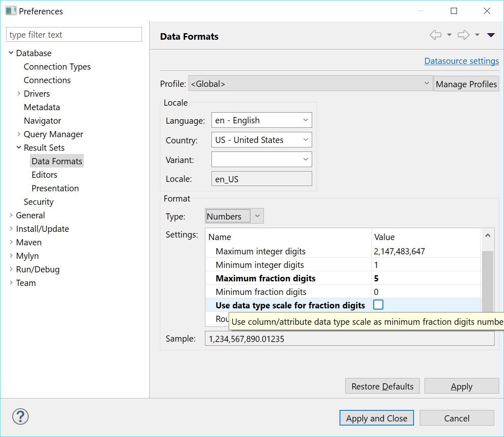Open the Type dropdown showing Numbers

[258, 216]
